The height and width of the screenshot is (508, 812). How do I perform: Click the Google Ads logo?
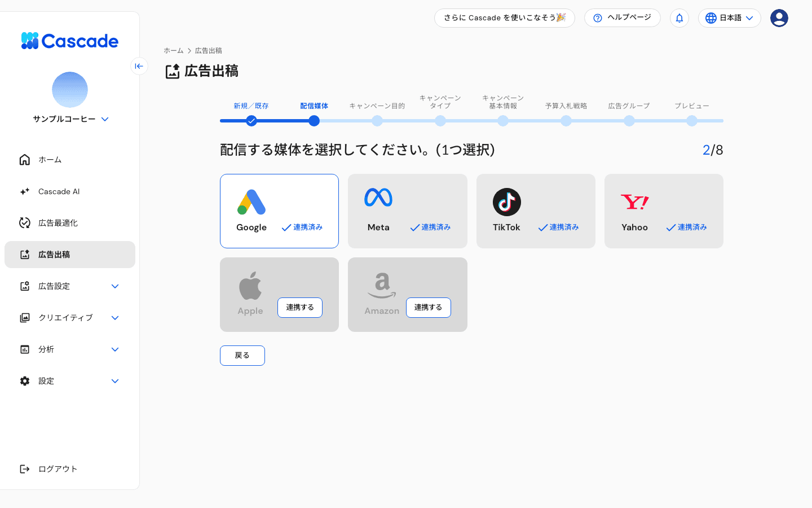coord(251,202)
